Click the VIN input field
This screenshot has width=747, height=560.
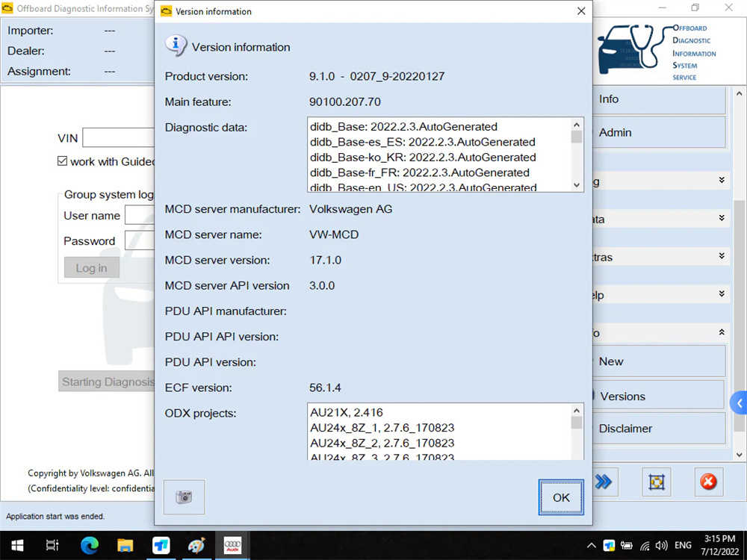119,137
